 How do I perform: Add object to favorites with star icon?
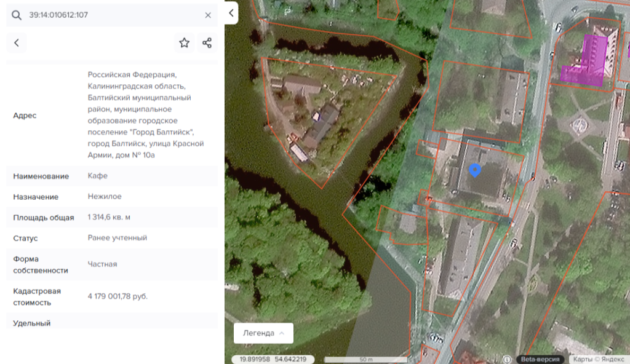[x=184, y=42]
